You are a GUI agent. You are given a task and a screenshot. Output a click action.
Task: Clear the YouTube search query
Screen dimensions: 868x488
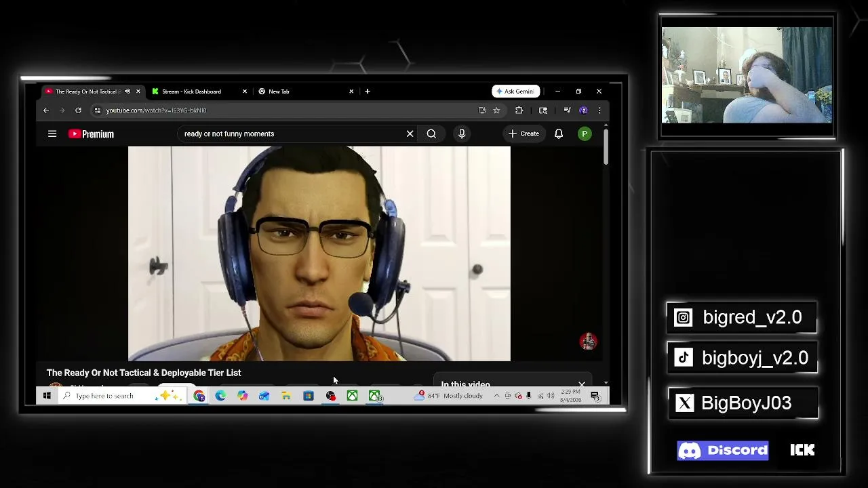[x=410, y=134]
